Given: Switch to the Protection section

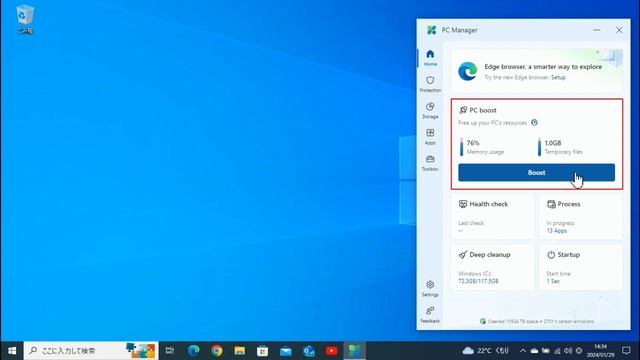Looking at the screenshot, I should (x=430, y=84).
